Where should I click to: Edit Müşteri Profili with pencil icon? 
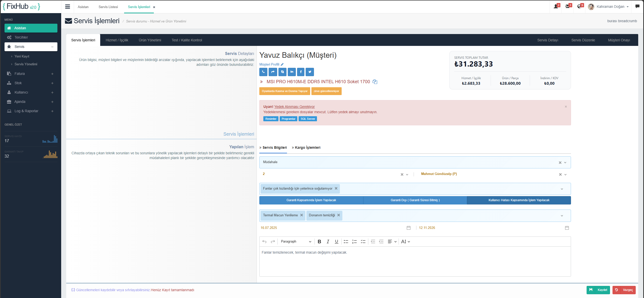point(282,65)
